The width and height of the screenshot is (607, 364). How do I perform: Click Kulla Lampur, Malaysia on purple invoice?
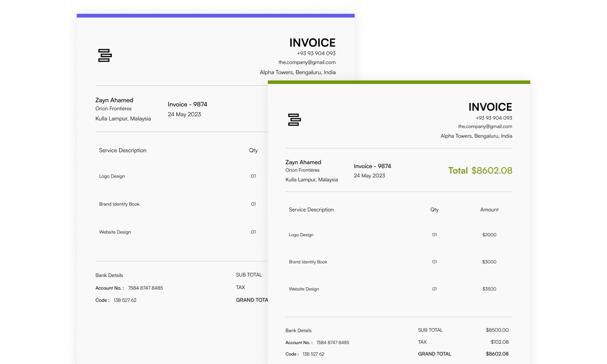(x=123, y=118)
